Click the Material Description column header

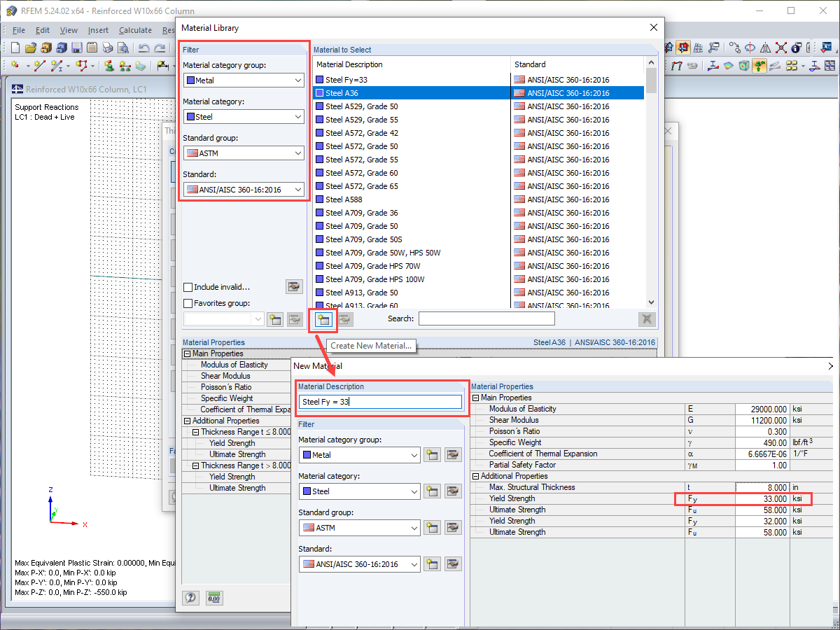click(412, 64)
